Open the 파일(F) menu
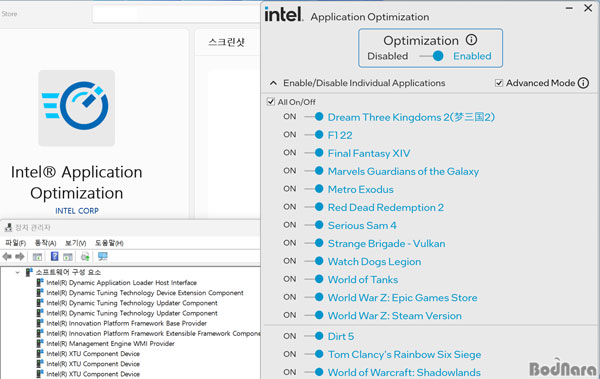This screenshot has height=379, width=600. 15,243
